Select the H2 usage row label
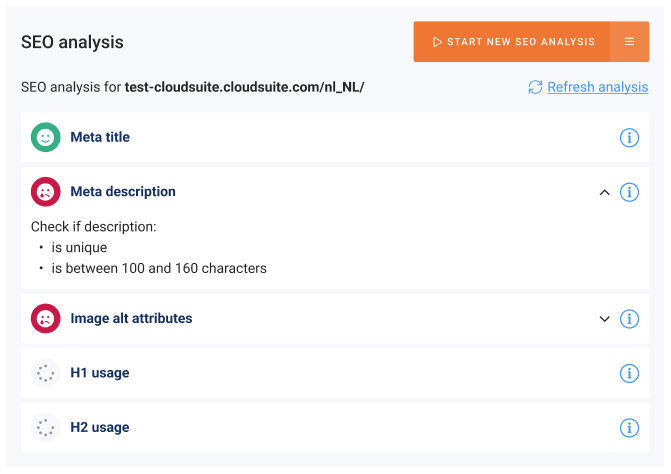Viewport: 671px width, 474px height. tap(99, 428)
